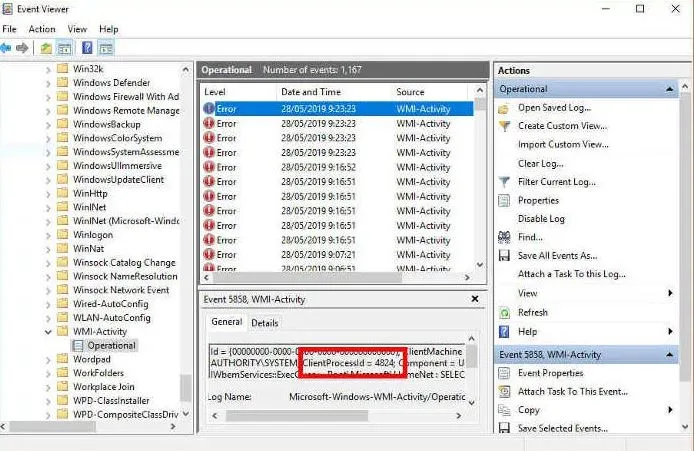The width and height of the screenshot is (694, 451).
Task: Click scroll-down arrow of the event list
Action: [479, 265]
